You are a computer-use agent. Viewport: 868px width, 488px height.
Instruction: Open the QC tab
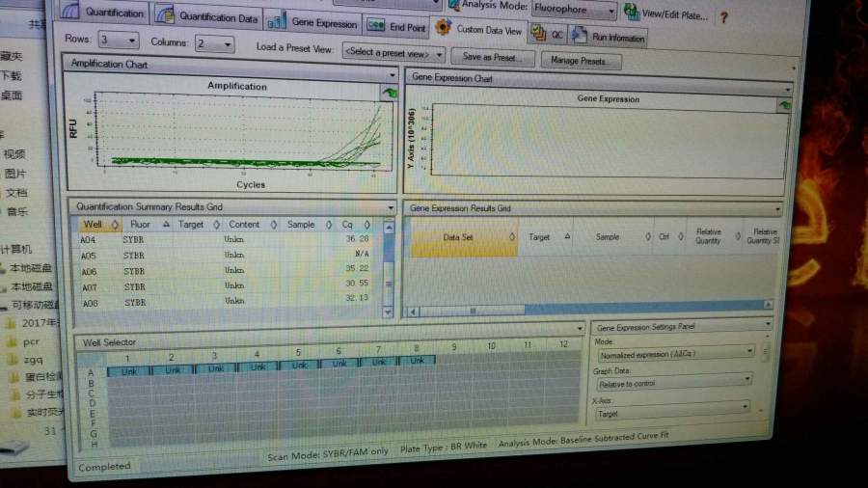click(548, 34)
